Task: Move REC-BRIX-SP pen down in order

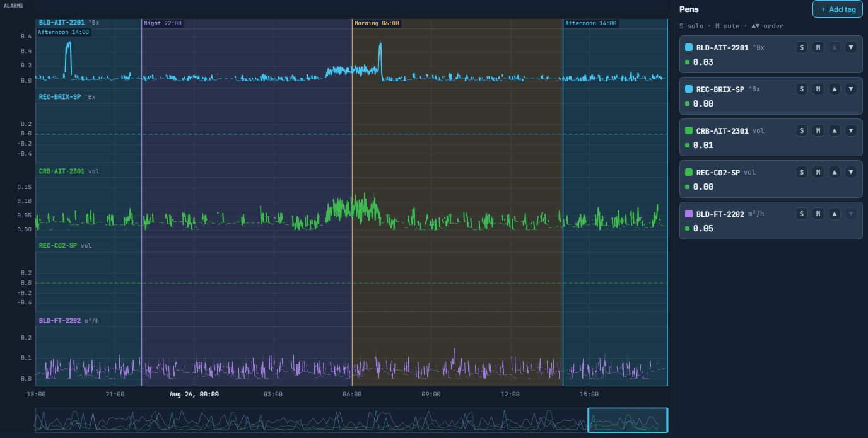Action: 851,89
